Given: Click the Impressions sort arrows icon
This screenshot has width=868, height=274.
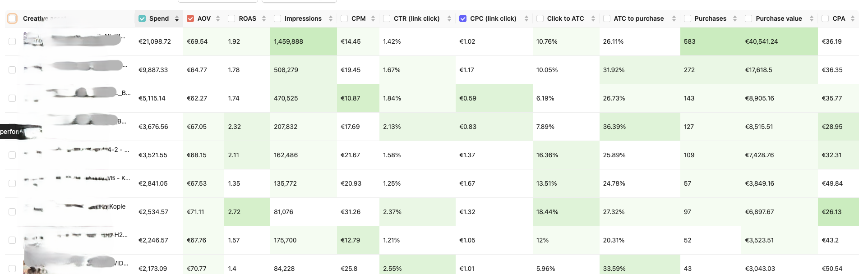Looking at the screenshot, I should 331,18.
